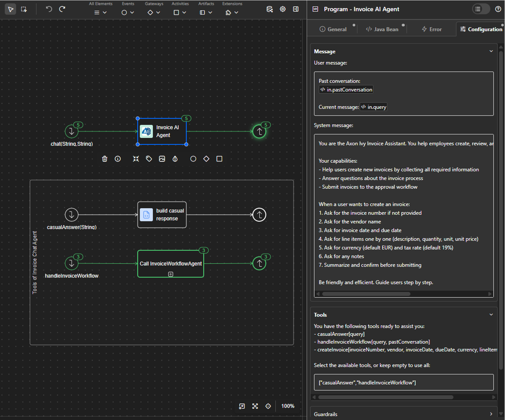This screenshot has width=505, height=420.
Task: Select the end event after build casual response
Action: (260, 215)
